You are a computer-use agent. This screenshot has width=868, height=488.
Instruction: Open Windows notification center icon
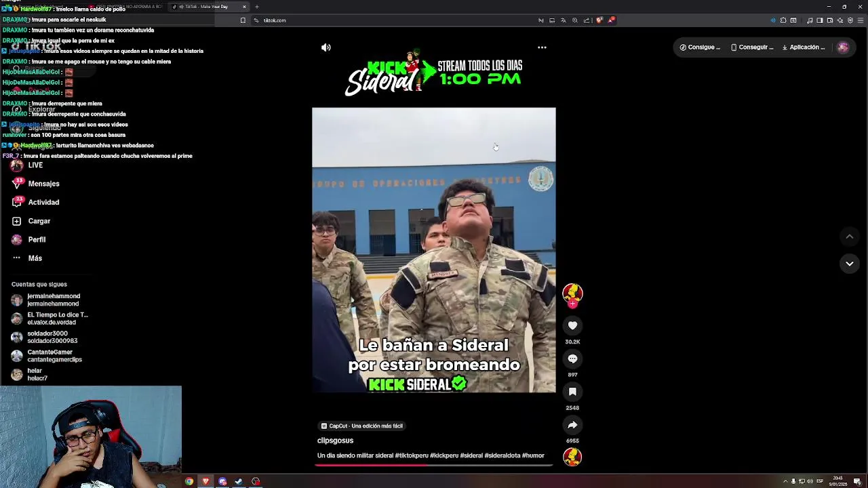tap(857, 481)
